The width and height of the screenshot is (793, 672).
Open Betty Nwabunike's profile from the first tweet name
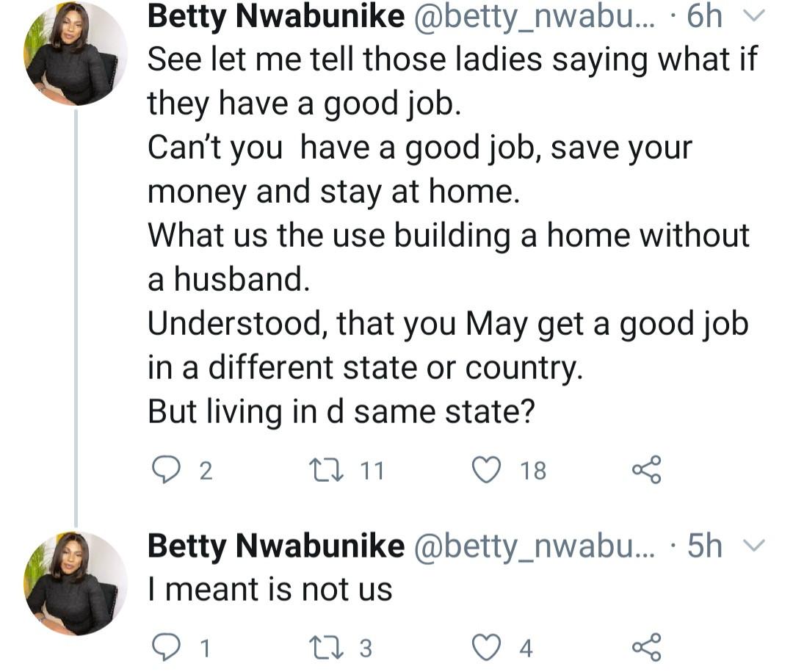275,18
